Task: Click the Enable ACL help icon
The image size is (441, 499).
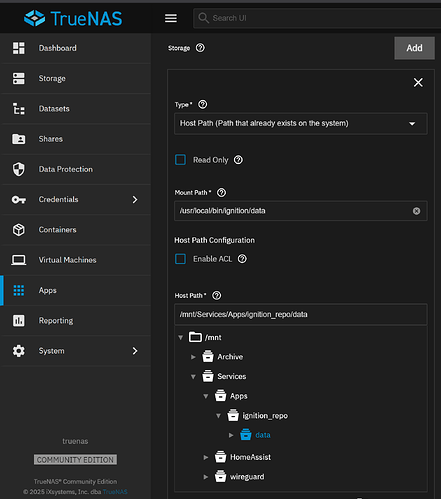Action: (x=242, y=259)
